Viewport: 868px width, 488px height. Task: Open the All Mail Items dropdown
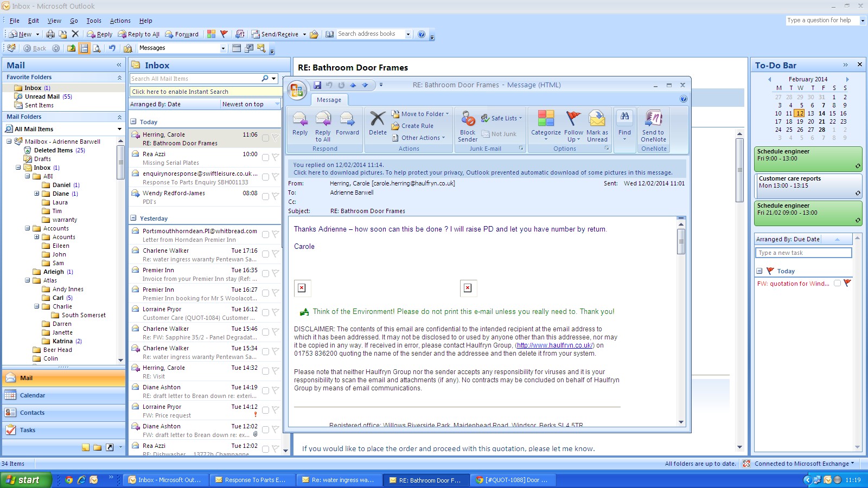click(x=119, y=129)
